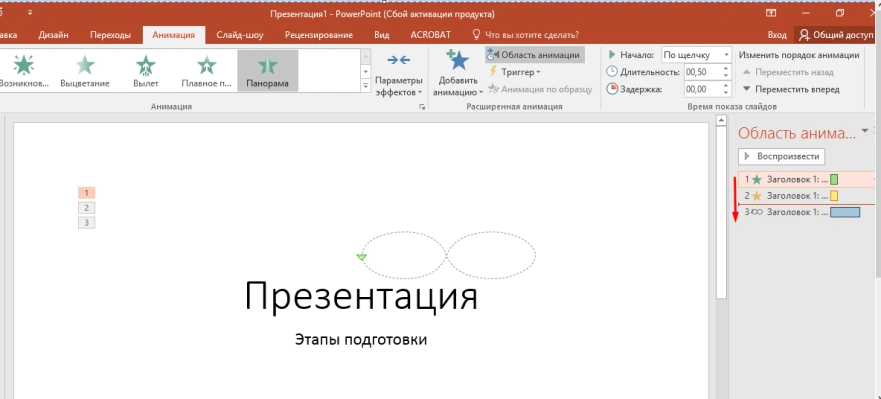The image size is (881, 399).
Task: Toggle the Область анимации pane button
Action: click(535, 55)
